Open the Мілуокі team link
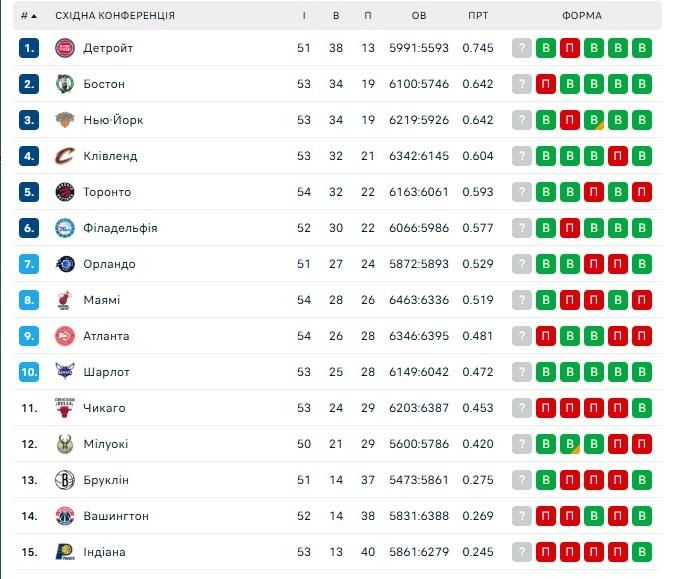The height and width of the screenshot is (579, 673). [x=106, y=444]
